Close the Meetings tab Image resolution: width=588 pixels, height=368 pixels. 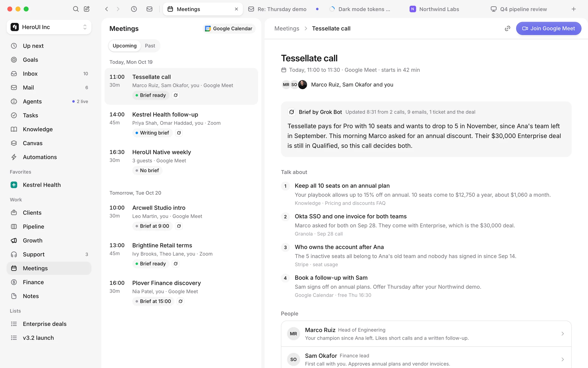236,9
